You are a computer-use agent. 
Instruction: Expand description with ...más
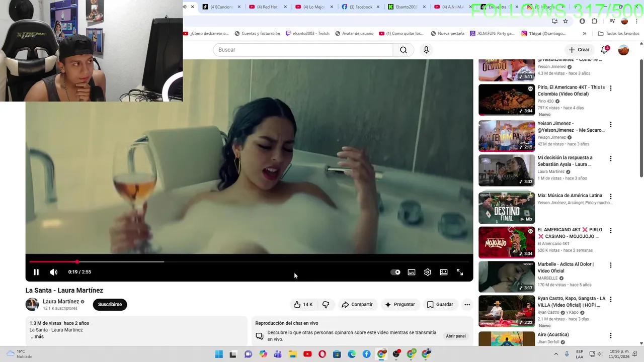coord(37,337)
